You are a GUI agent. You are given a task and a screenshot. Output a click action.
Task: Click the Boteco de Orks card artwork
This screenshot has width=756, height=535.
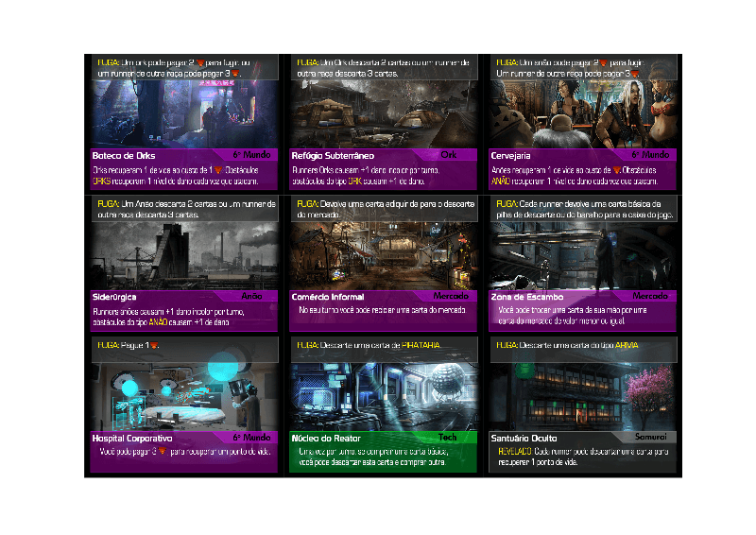[184, 114]
